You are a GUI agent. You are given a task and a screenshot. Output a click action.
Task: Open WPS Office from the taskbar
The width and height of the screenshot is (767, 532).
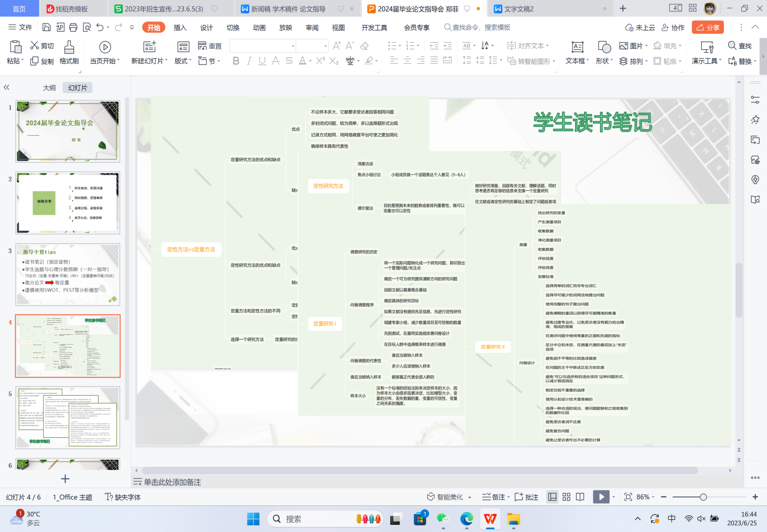[x=490, y=519]
